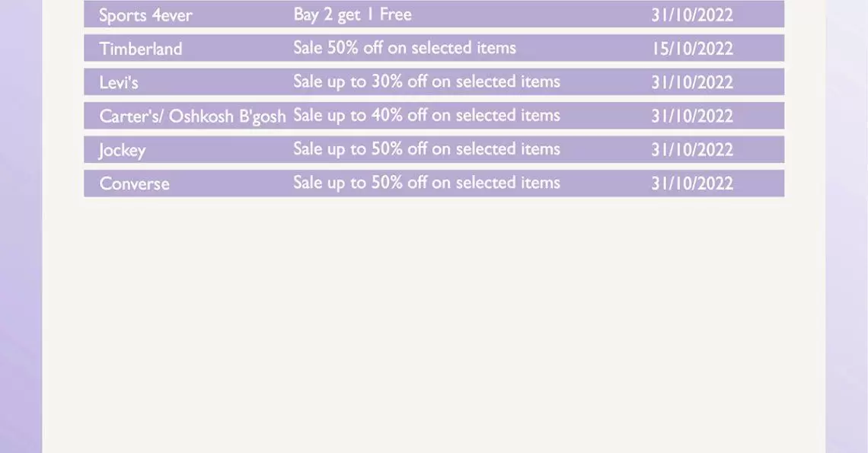Click the Carter's row 31/10/2022 date
Viewport: 868px width, 453px height.
point(692,116)
